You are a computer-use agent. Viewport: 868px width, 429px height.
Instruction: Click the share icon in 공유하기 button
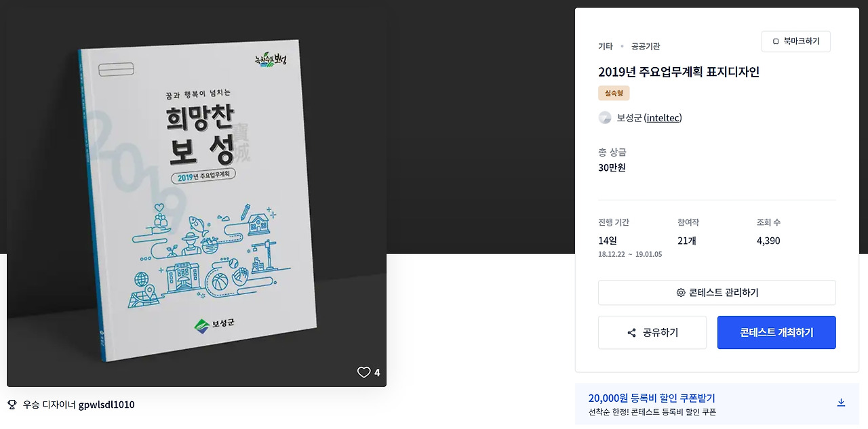click(631, 333)
